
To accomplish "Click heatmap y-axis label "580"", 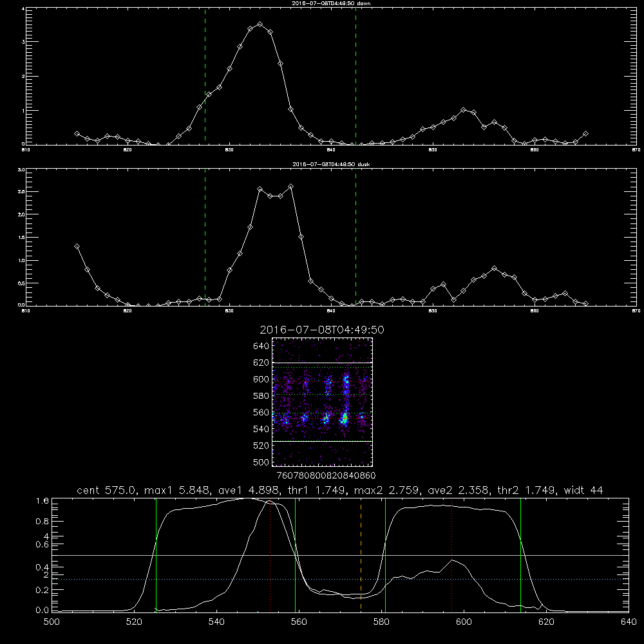I will (x=261, y=396).
